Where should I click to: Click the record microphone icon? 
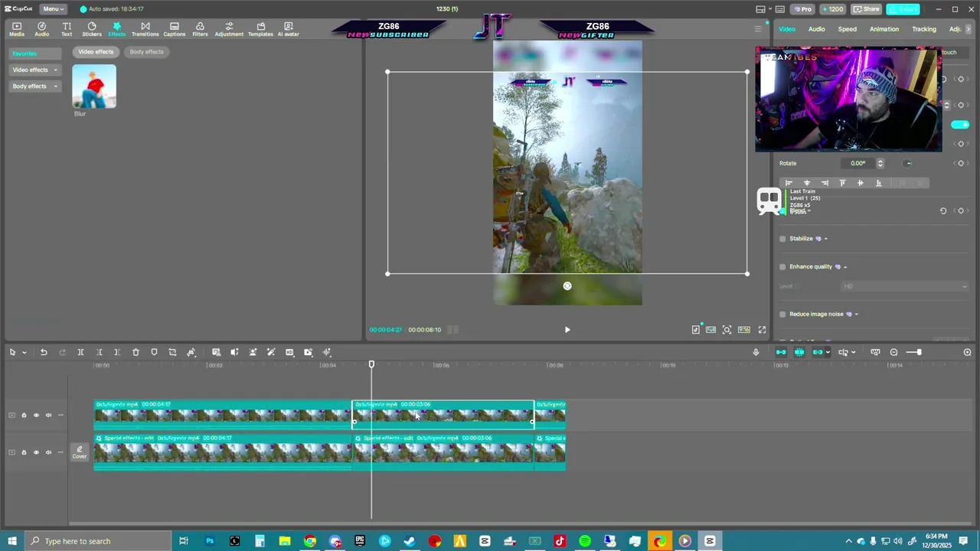coord(756,352)
